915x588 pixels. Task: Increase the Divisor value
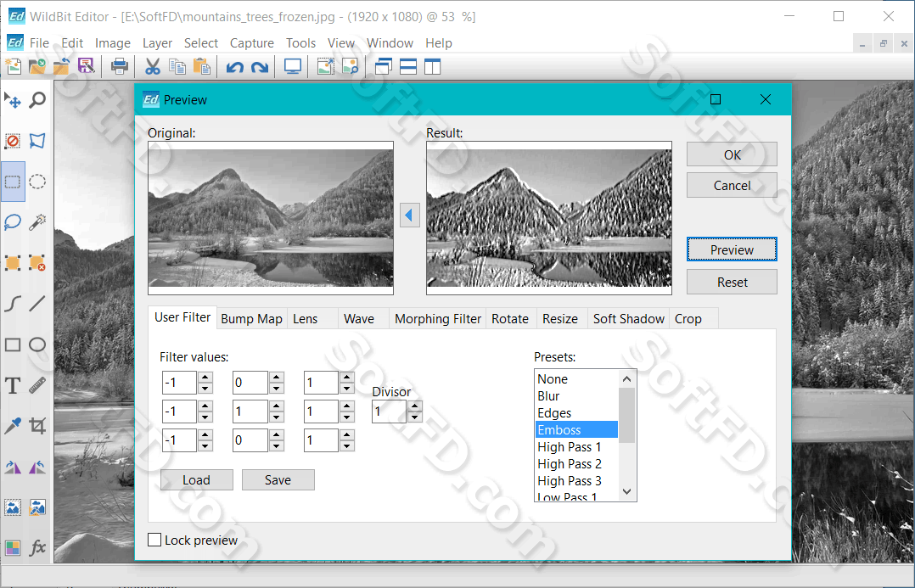(415, 406)
